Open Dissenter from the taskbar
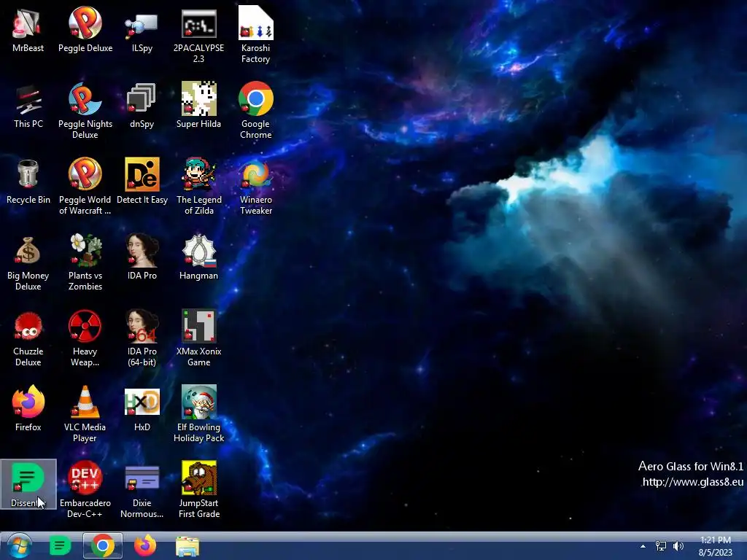 point(60,545)
